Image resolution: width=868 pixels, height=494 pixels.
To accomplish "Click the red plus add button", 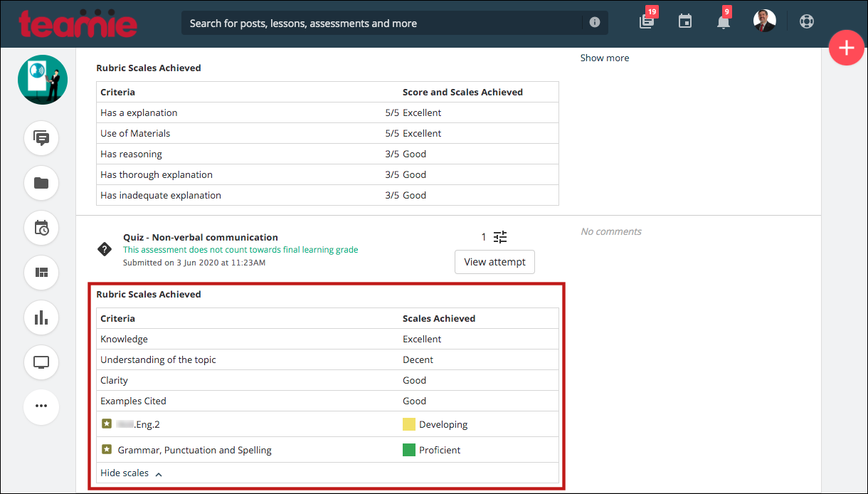I will (x=846, y=48).
